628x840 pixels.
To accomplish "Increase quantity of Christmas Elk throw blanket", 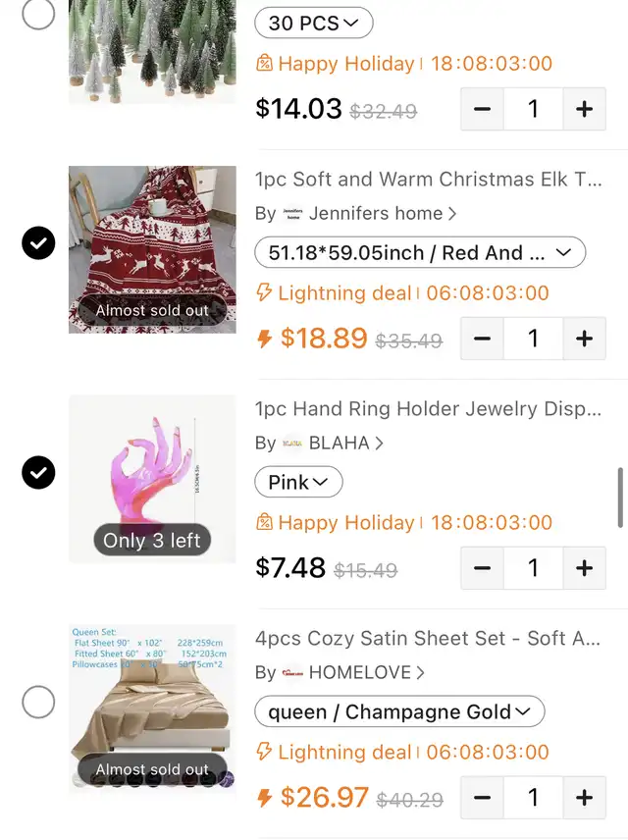I will click(584, 339).
